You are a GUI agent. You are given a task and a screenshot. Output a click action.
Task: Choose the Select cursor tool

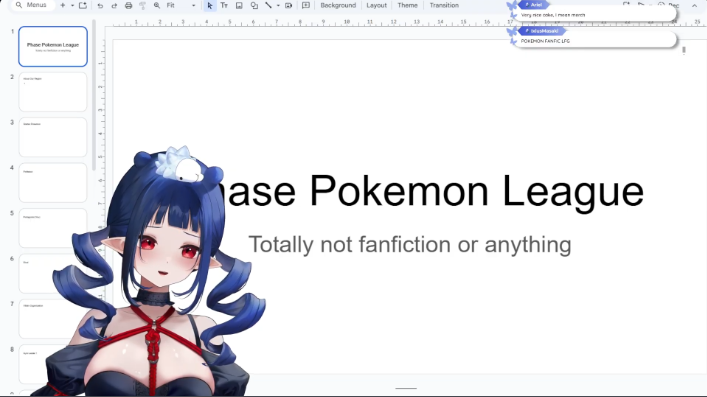pos(209,5)
